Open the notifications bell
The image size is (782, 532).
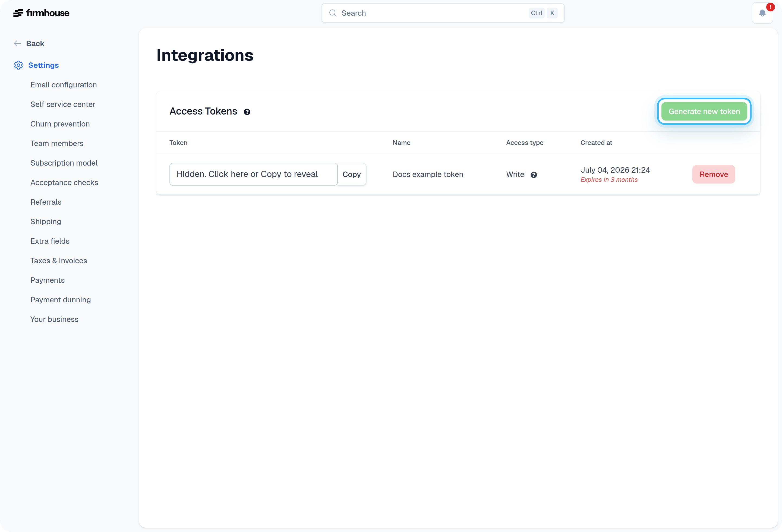point(762,13)
